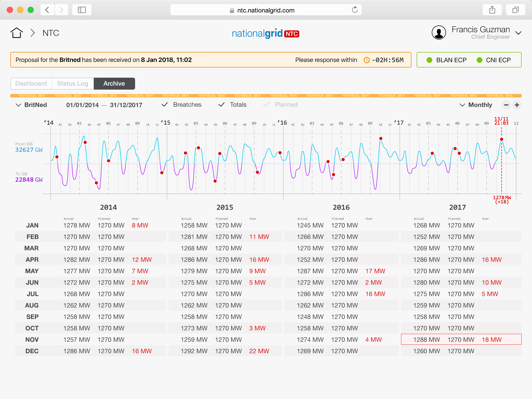
Task: Toggle the Totals checkbox
Action: pos(222,105)
